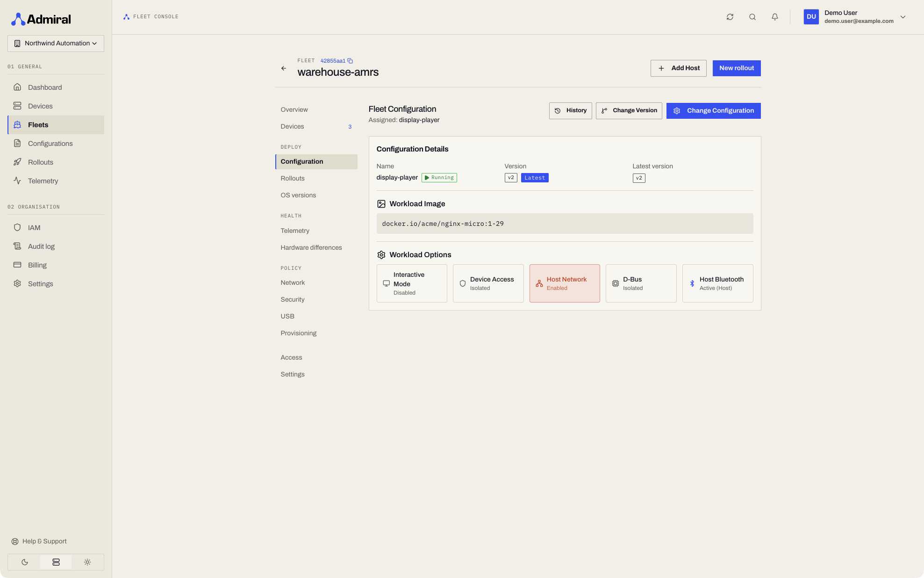
Task: Copy fleet ID 42855aa1 with copy icon
Action: click(x=350, y=61)
